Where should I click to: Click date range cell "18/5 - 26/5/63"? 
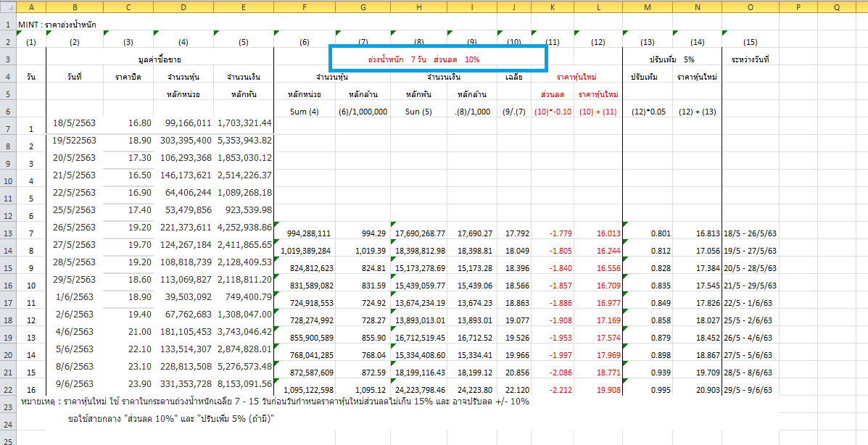pos(750,233)
